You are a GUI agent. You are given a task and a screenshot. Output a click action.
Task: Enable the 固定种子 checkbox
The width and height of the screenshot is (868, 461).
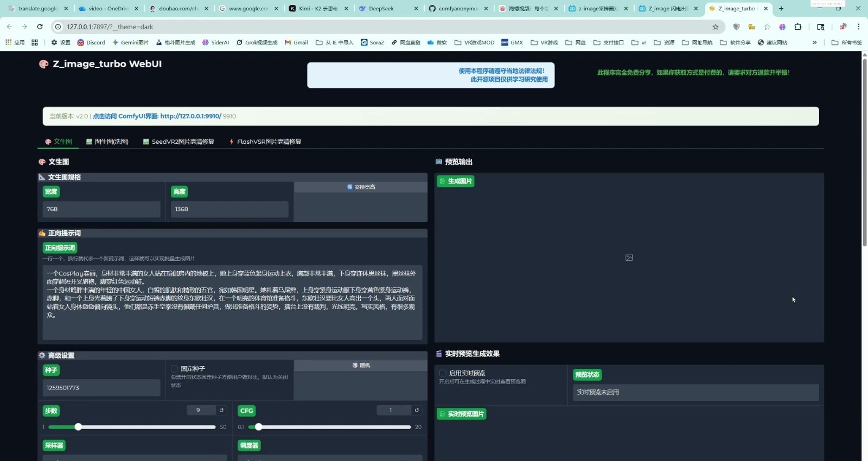pos(175,369)
